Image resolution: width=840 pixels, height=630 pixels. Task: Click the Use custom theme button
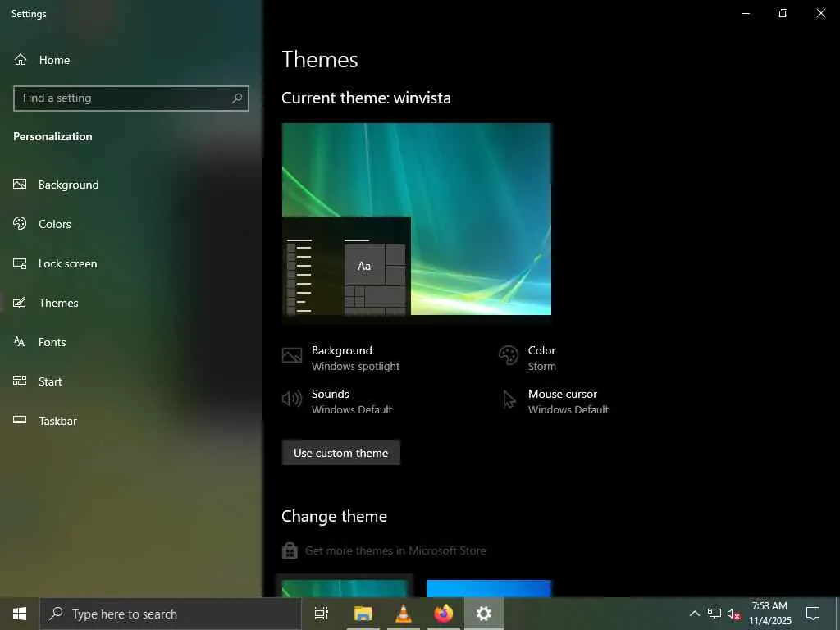(340, 453)
